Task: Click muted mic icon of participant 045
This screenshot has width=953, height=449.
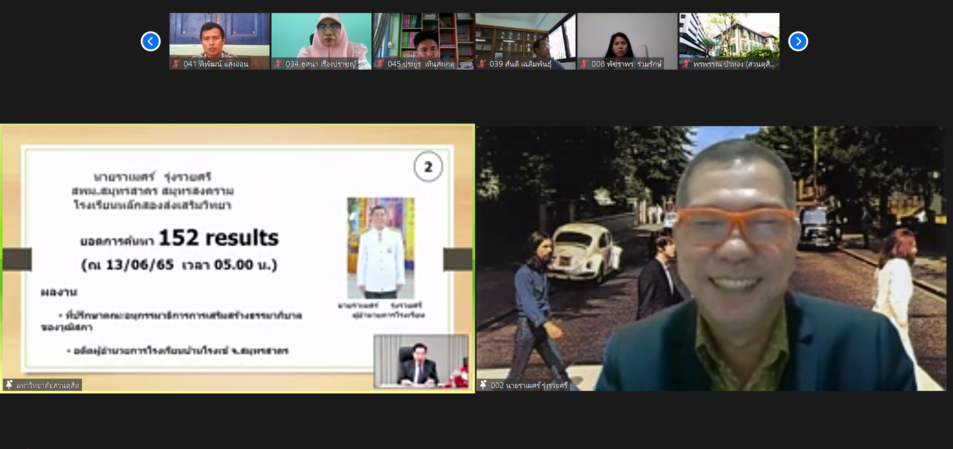Action: coord(380,64)
